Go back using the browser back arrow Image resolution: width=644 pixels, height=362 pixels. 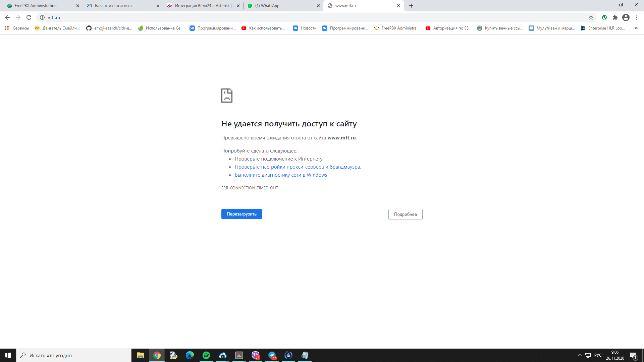click(x=7, y=17)
